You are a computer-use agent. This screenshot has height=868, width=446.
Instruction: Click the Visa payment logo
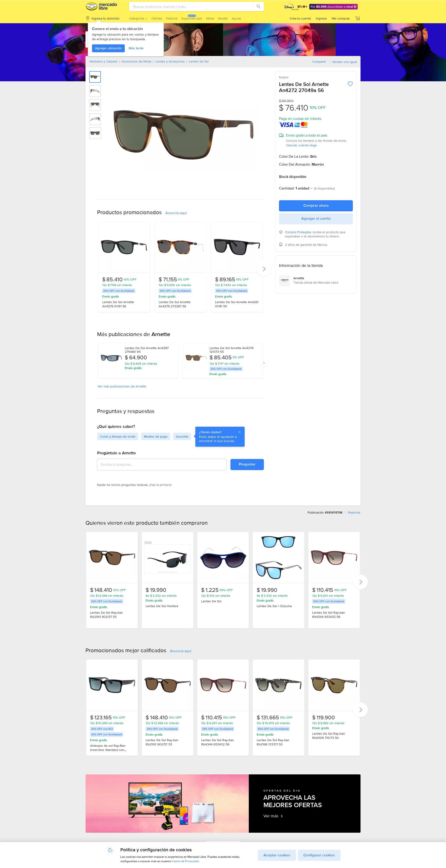click(x=286, y=125)
